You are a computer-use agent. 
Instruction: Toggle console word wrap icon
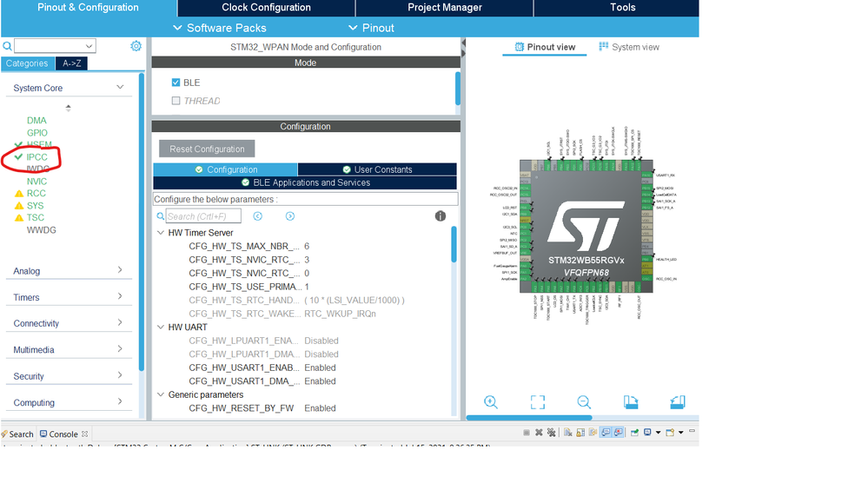point(593,433)
